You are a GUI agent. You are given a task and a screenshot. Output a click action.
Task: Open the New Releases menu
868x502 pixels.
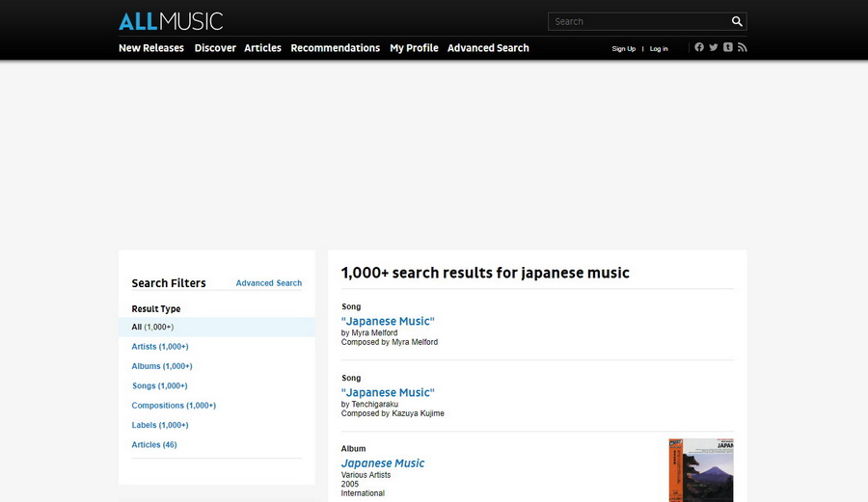(151, 48)
